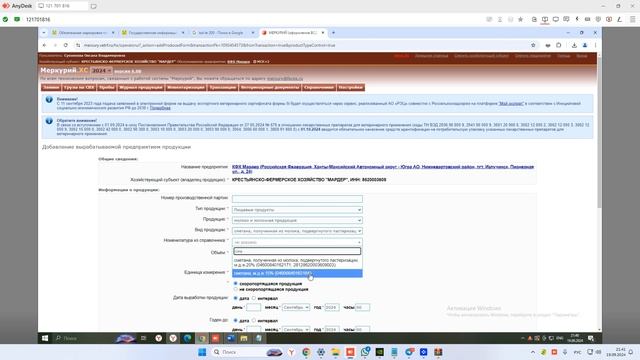Open the Справочники menu

(x=319, y=87)
